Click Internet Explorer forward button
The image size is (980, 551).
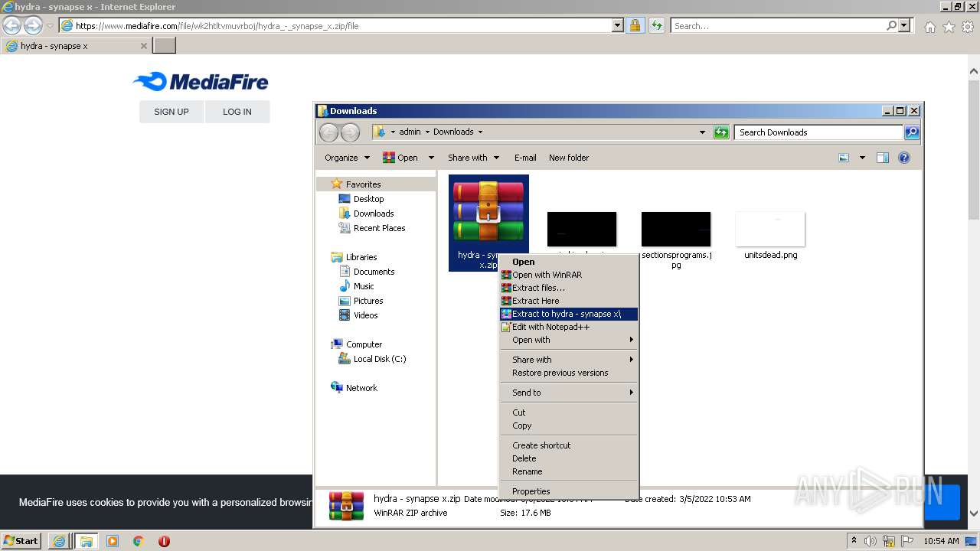pyautogui.click(x=33, y=25)
